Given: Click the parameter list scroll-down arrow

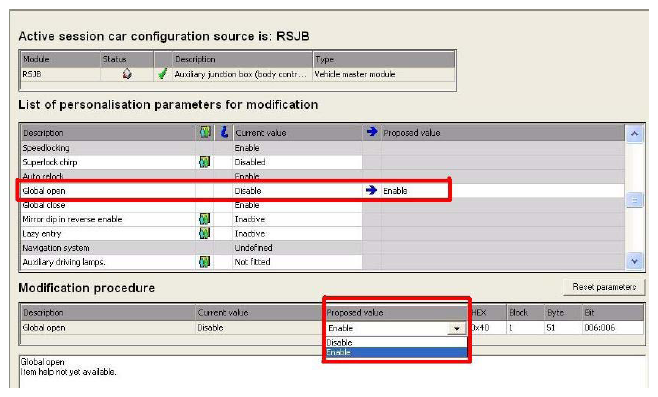Looking at the screenshot, I should pyautogui.click(x=634, y=261).
